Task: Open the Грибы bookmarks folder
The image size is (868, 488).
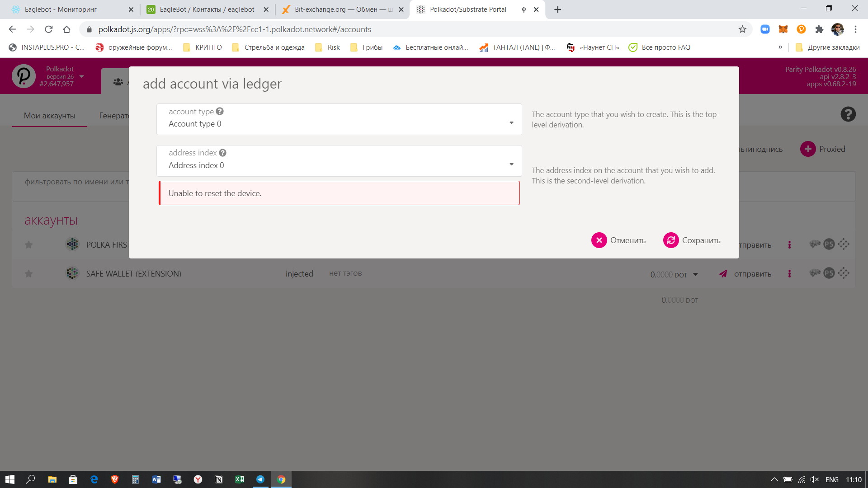Action: click(x=366, y=47)
